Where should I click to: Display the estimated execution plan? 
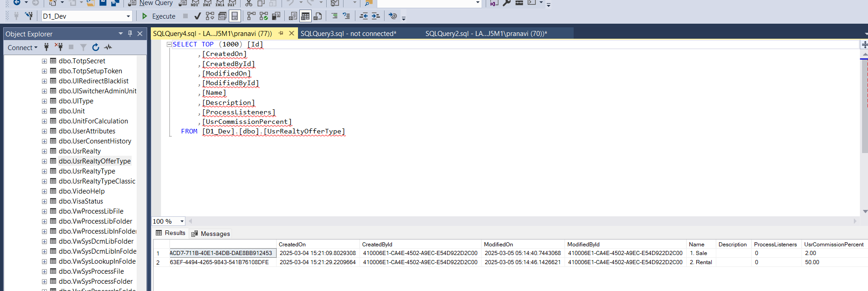click(210, 16)
